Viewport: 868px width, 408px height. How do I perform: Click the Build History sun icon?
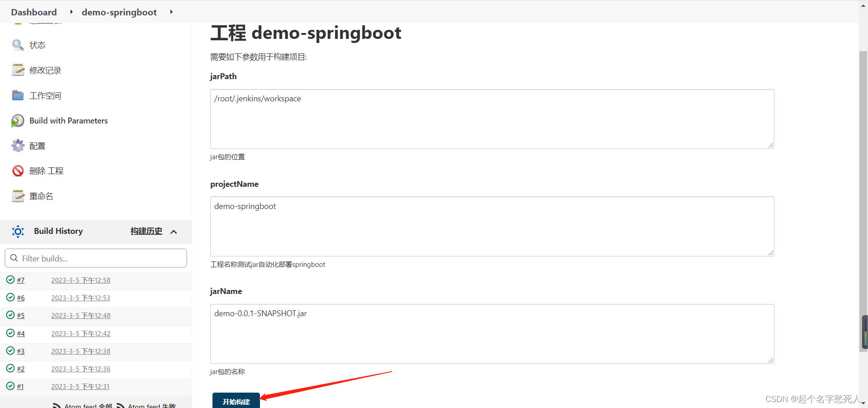tap(18, 232)
